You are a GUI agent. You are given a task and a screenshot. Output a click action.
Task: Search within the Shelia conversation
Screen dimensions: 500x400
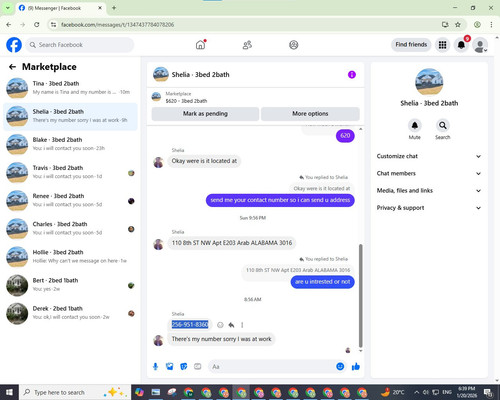[x=443, y=126]
